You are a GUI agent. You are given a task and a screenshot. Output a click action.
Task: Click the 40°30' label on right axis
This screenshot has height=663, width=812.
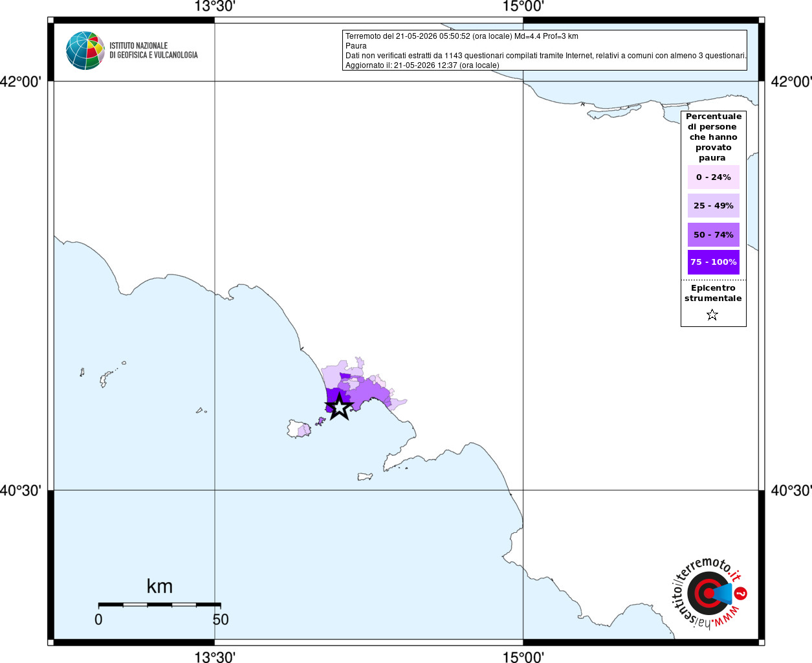(x=791, y=491)
